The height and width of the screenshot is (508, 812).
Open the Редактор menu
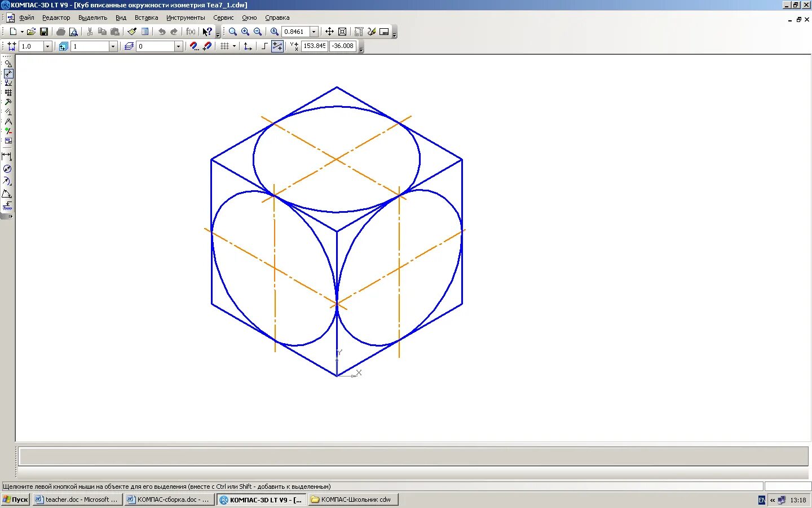tap(56, 17)
